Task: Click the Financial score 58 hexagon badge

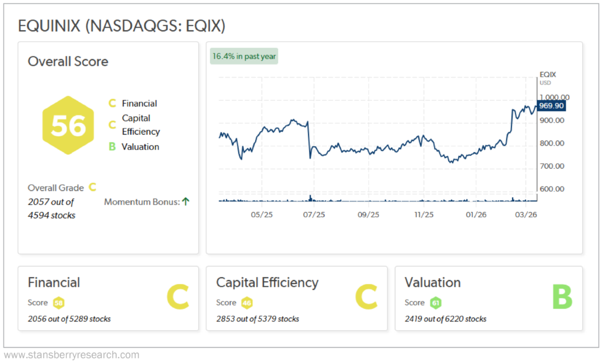Action: coord(59,302)
